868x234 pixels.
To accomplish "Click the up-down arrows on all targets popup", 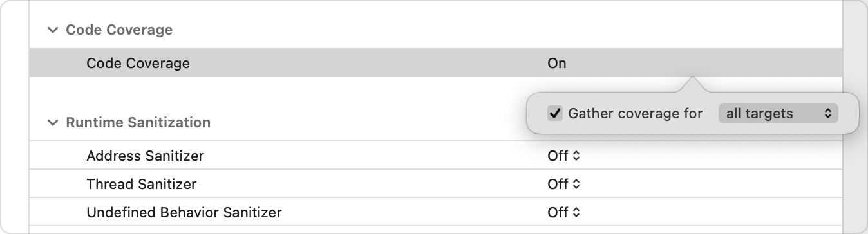I will pos(828,114).
